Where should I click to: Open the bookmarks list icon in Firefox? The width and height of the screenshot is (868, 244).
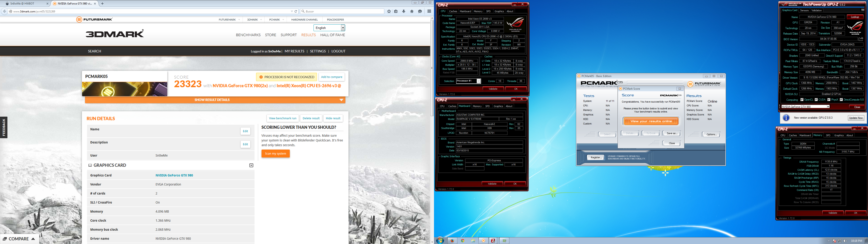tap(396, 12)
